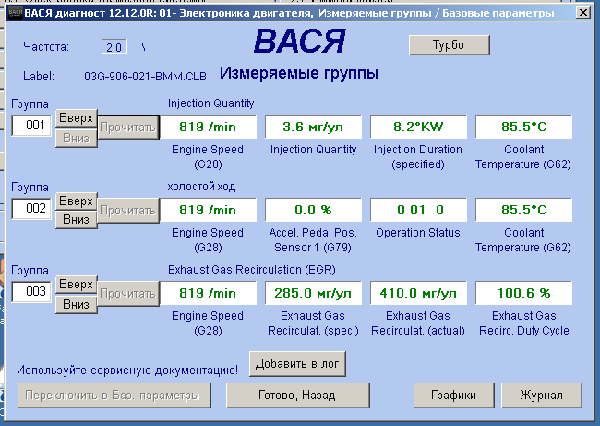The width and height of the screenshot is (600, 426).
Task: Click Injection Duration (specified) label
Action: click(x=418, y=157)
